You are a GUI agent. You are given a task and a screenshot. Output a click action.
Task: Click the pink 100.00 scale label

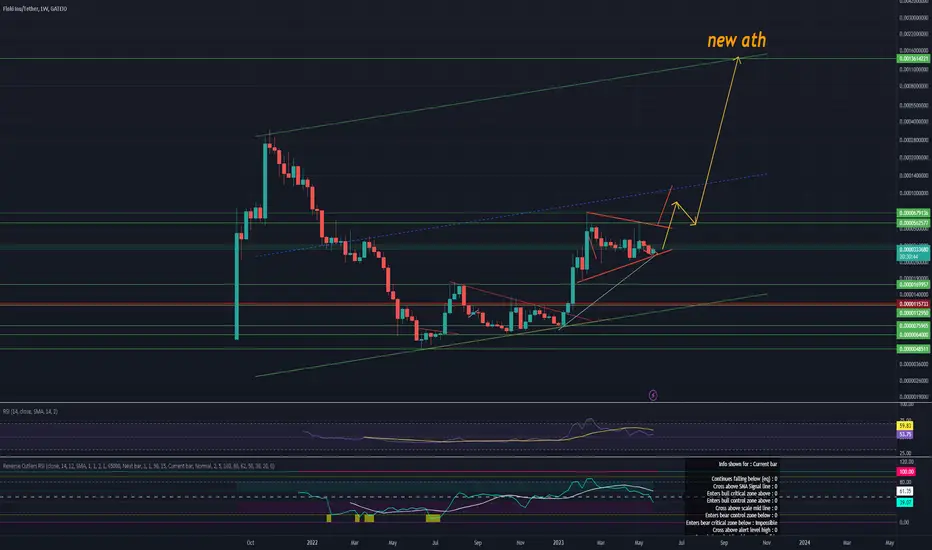[905, 472]
